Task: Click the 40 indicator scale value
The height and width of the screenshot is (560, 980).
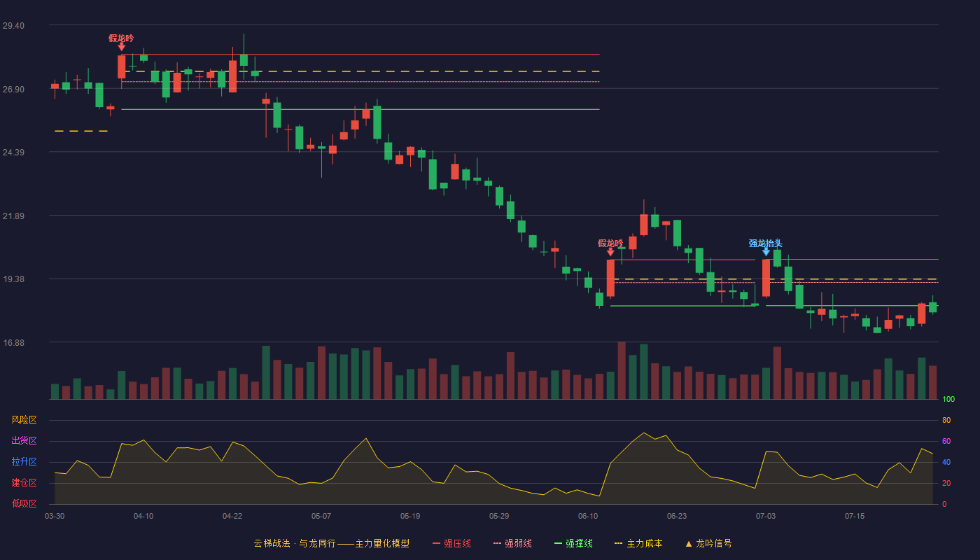Action: [x=946, y=462]
